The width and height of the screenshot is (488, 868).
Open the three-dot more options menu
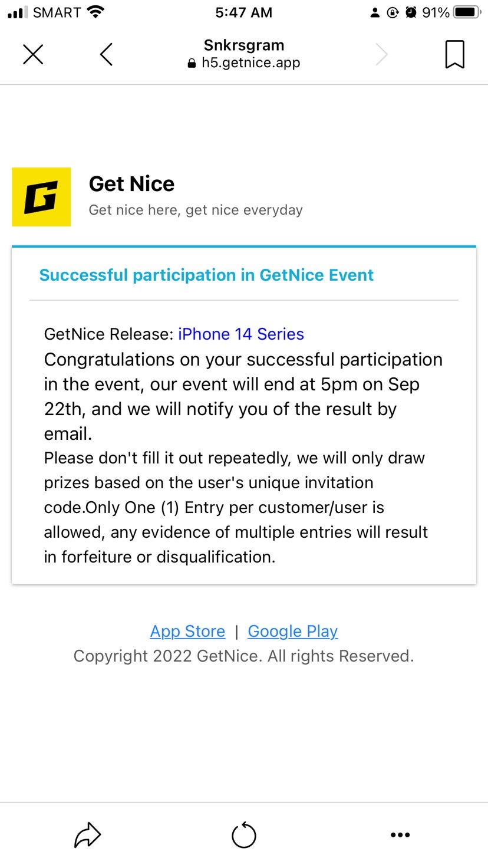click(x=400, y=835)
